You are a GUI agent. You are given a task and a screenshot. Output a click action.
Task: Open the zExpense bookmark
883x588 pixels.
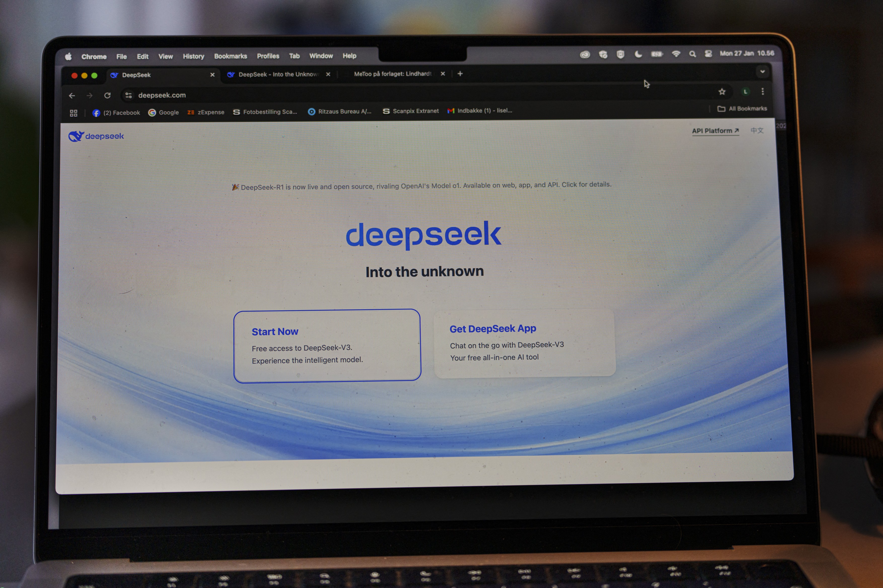(206, 112)
